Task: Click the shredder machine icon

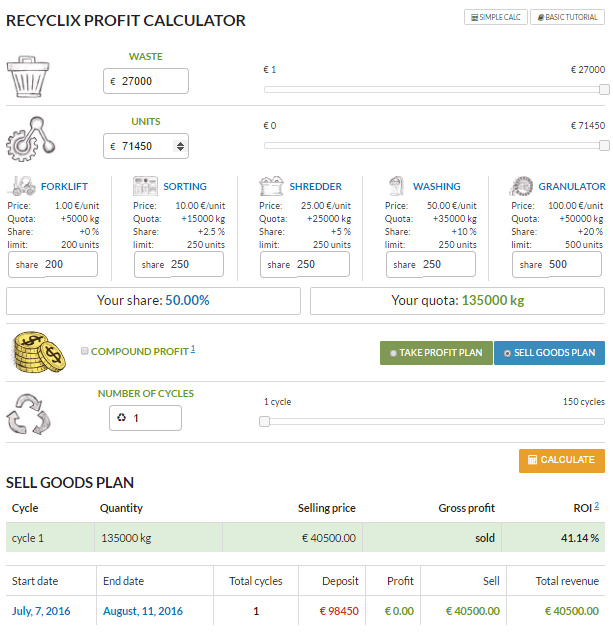Action: tap(271, 186)
